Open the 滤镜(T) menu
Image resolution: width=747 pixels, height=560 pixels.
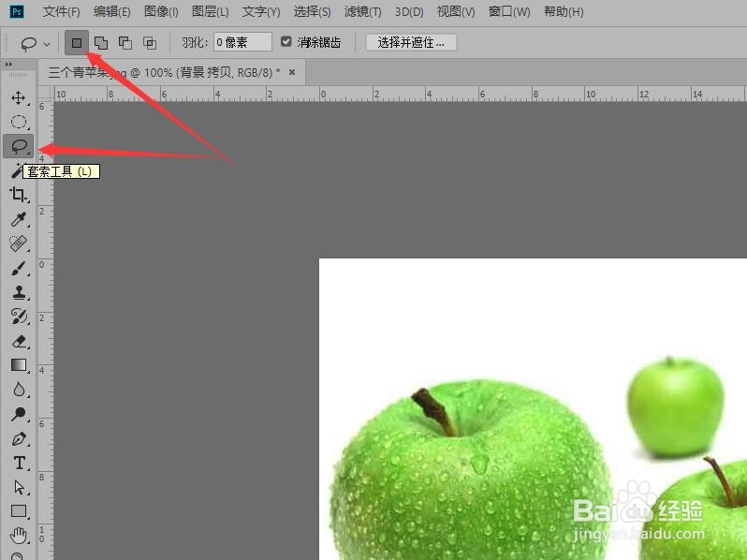coord(362,11)
